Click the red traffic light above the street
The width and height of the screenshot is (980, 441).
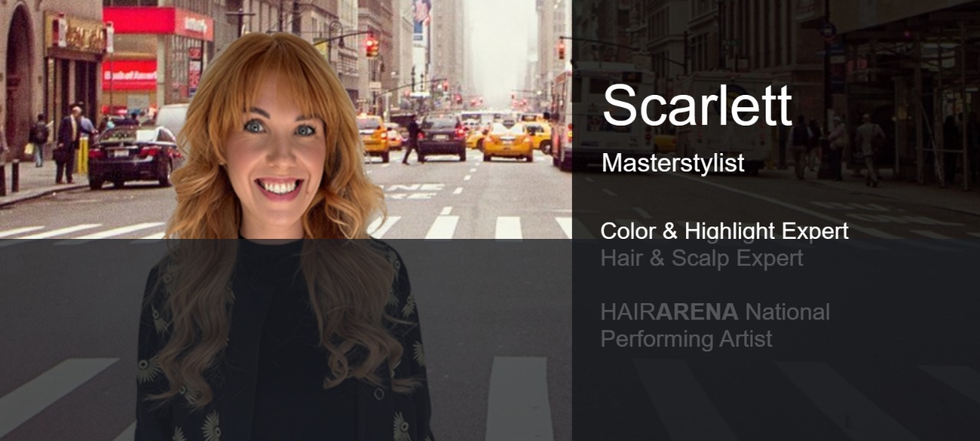pos(371,47)
